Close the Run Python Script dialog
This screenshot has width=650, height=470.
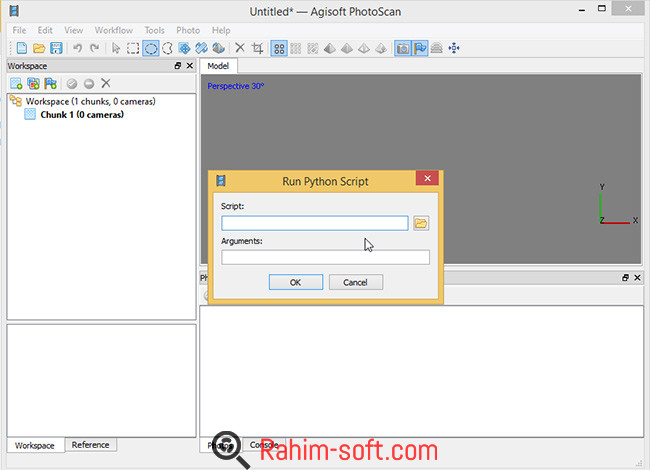pos(427,178)
